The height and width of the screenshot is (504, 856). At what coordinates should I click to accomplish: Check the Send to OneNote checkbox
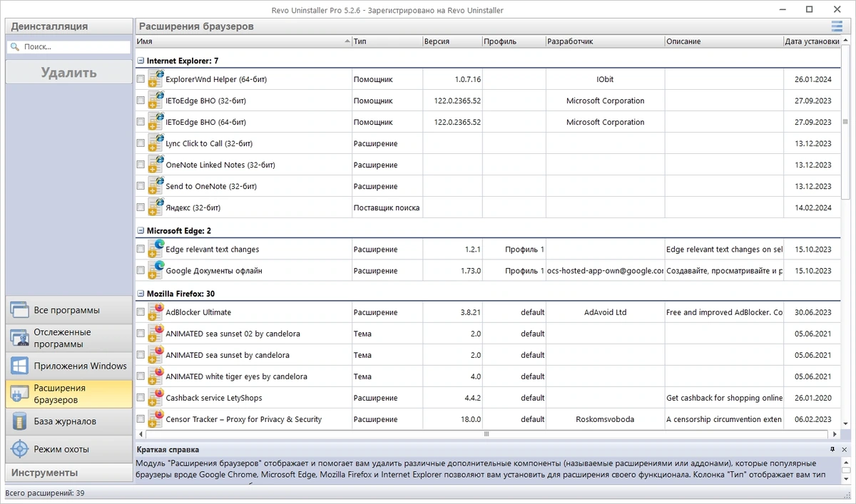141,186
